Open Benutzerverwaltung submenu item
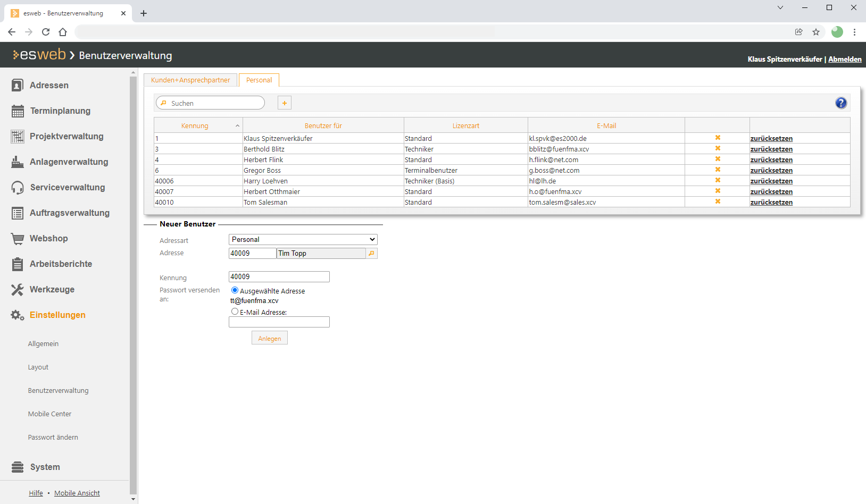 point(59,391)
